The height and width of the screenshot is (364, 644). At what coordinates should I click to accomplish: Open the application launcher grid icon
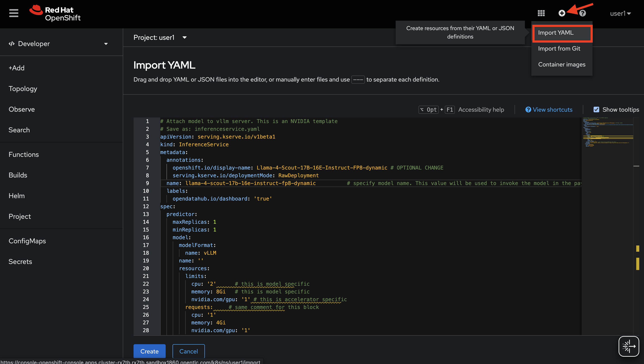[541, 13]
